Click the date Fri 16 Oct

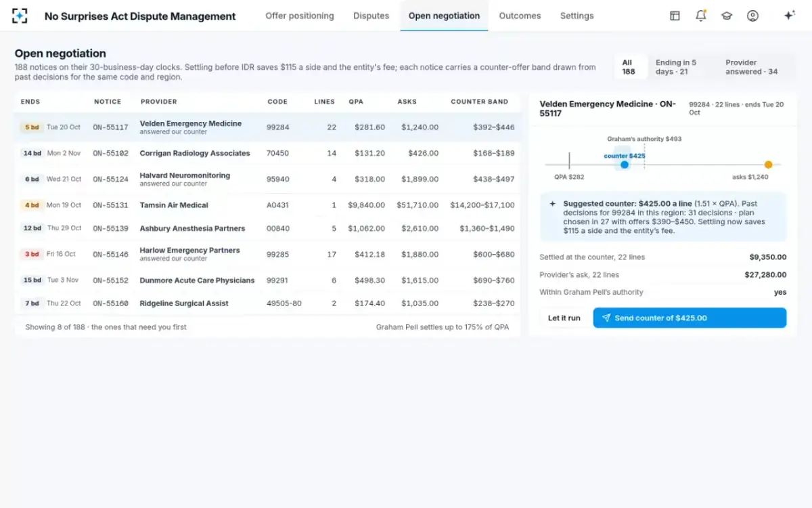click(61, 254)
